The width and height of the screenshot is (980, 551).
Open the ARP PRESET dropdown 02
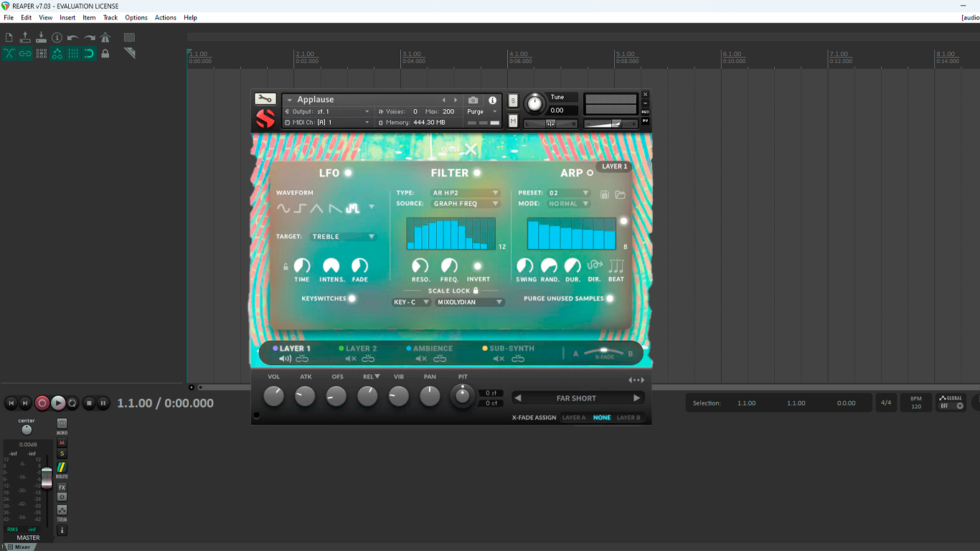[569, 193]
